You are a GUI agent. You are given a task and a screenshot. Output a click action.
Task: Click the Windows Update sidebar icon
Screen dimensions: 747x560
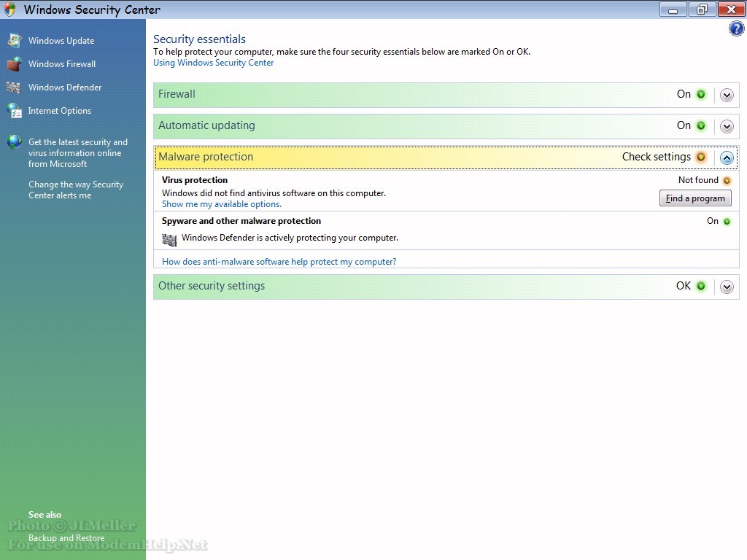point(15,41)
